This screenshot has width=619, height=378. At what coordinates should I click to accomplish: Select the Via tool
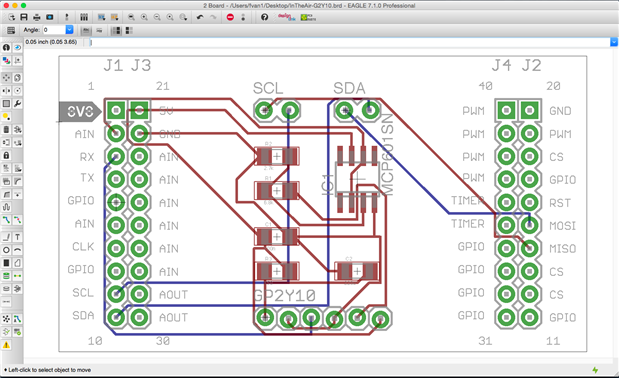(x=6, y=276)
